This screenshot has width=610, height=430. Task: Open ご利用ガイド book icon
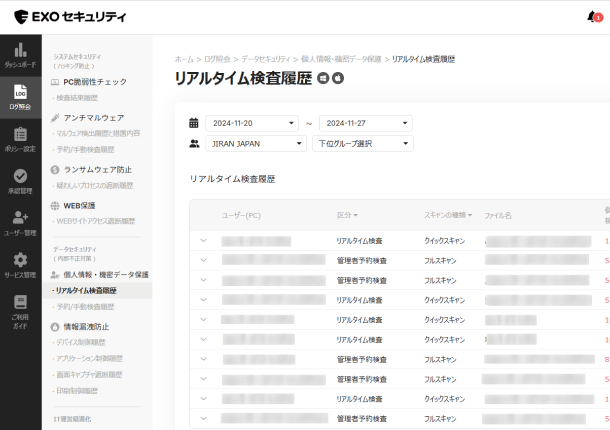point(20,302)
